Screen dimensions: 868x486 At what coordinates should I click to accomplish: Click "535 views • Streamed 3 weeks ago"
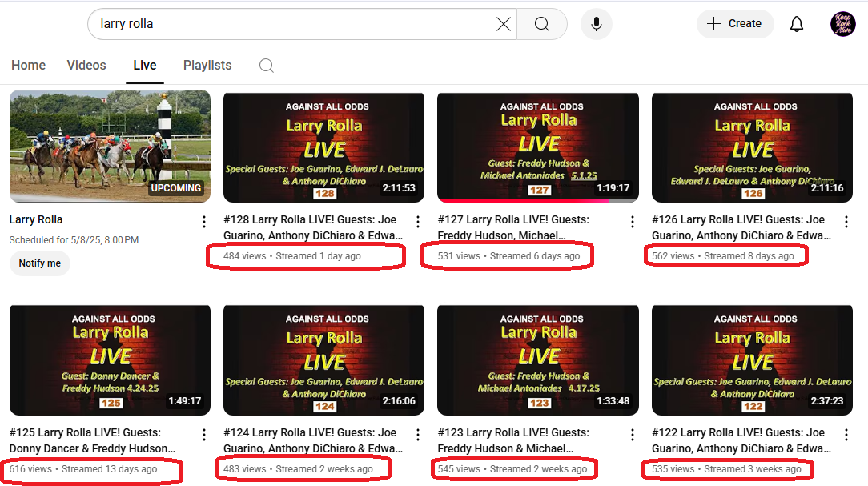pyautogui.click(x=726, y=469)
